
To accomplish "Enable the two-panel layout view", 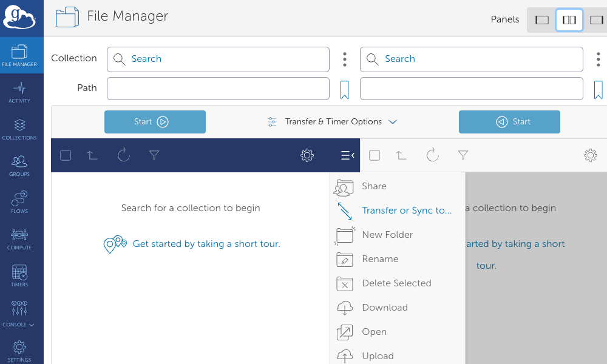I will point(569,19).
